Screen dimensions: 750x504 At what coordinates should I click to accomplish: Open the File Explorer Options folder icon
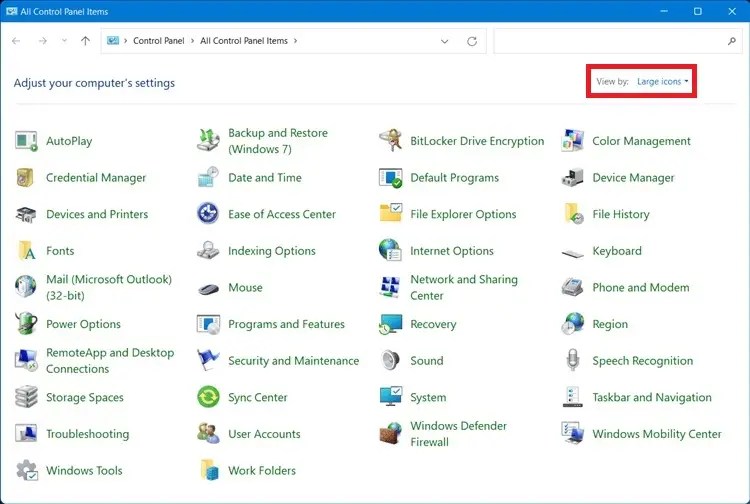click(391, 213)
